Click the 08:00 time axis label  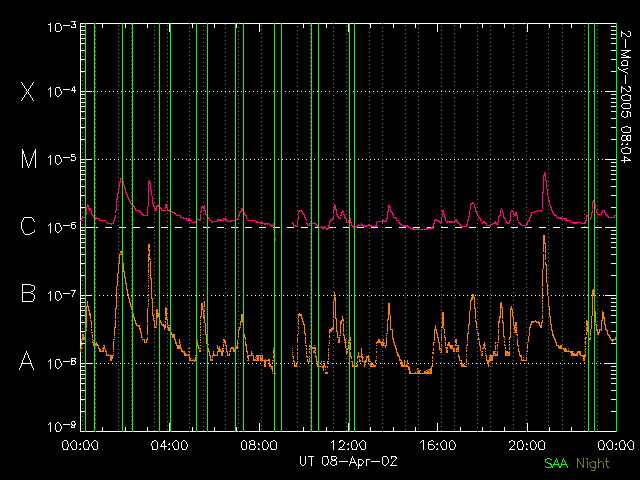(259, 445)
